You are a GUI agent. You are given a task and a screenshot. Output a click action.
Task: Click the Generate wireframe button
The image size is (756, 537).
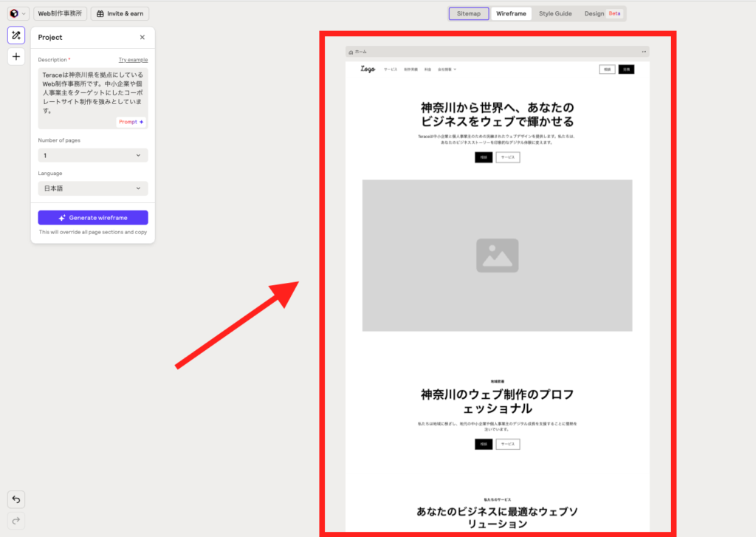coord(93,218)
